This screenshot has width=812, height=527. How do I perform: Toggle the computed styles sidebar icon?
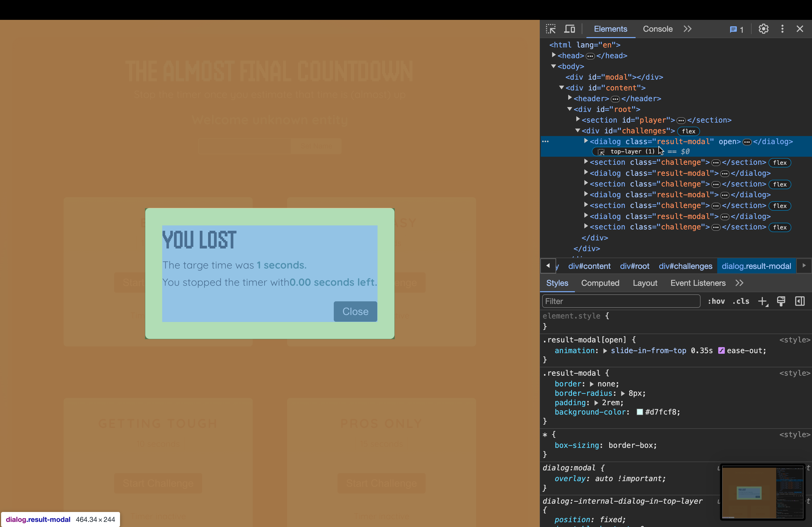[x=800, y=301]
